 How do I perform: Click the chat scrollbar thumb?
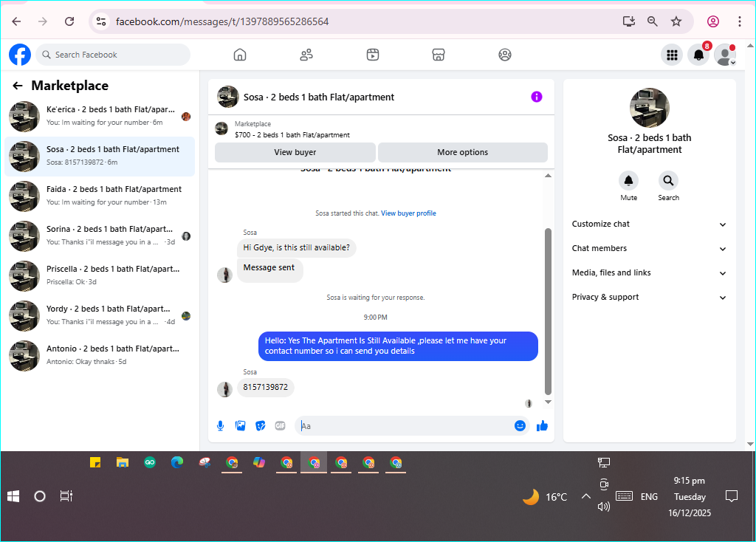pyautogui.click(x=548, y=312)
